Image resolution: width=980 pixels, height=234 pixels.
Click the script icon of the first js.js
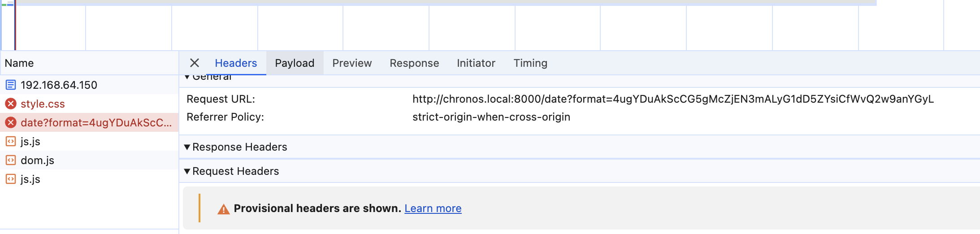[x=11, y=141]
